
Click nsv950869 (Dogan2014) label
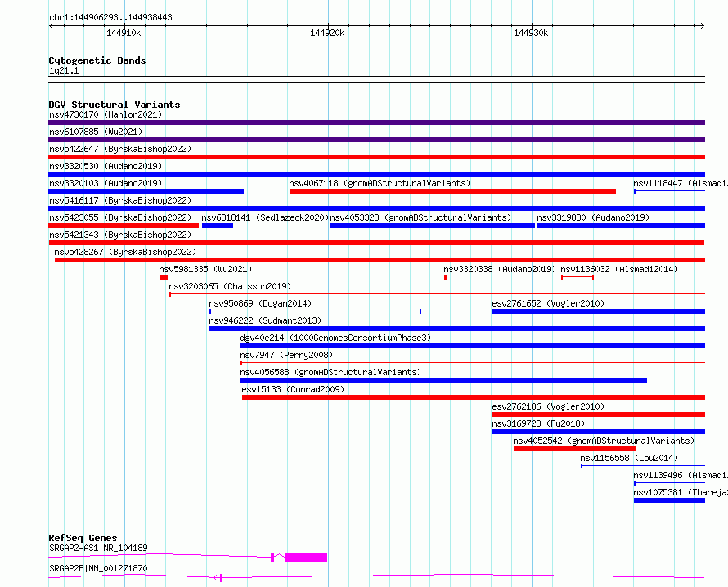[x=260, y=303]
